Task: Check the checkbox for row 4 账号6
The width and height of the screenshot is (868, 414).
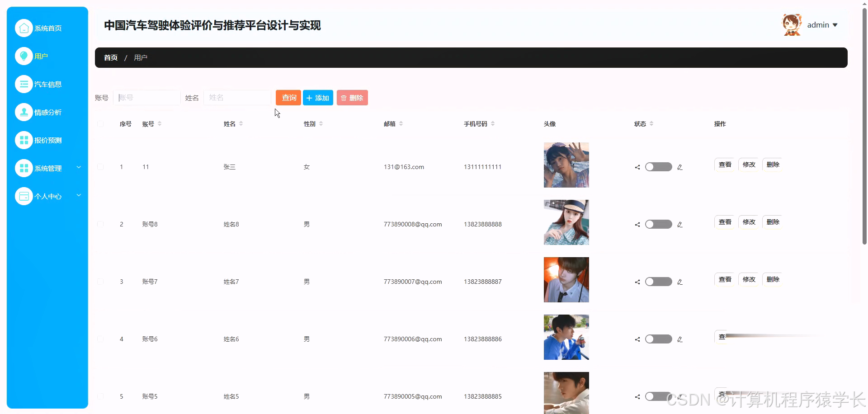Action: point(100,339)
